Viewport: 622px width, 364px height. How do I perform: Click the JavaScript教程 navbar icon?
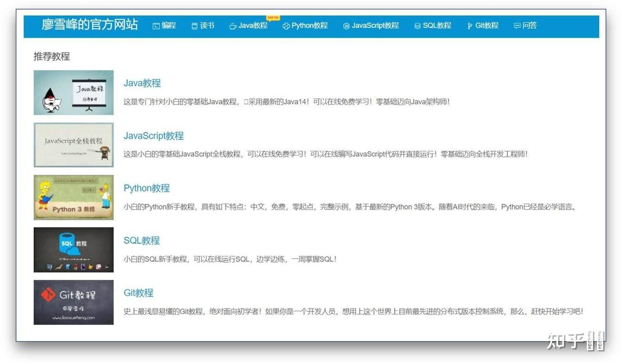click(x=345, y=25)
